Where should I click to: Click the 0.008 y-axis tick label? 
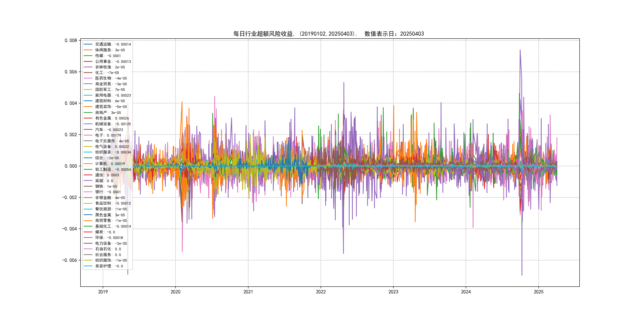pyautogui.click(x=71, y=41)
